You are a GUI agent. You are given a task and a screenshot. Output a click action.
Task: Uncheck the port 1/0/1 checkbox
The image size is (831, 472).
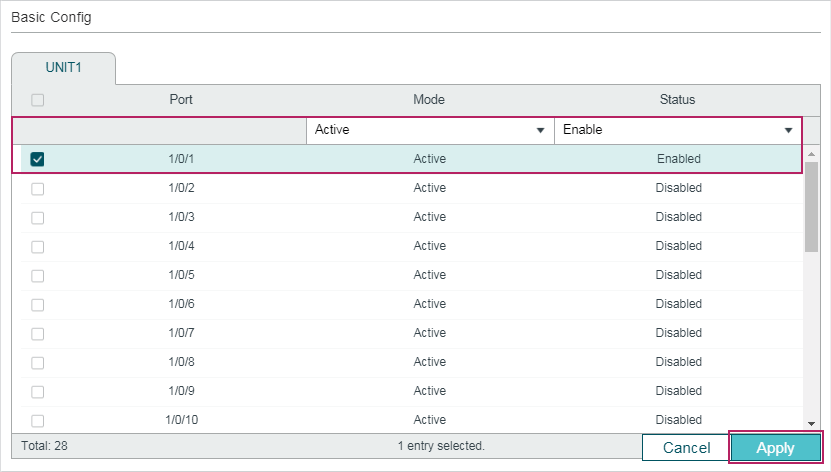pyautogui.click(x=38, y=159)
